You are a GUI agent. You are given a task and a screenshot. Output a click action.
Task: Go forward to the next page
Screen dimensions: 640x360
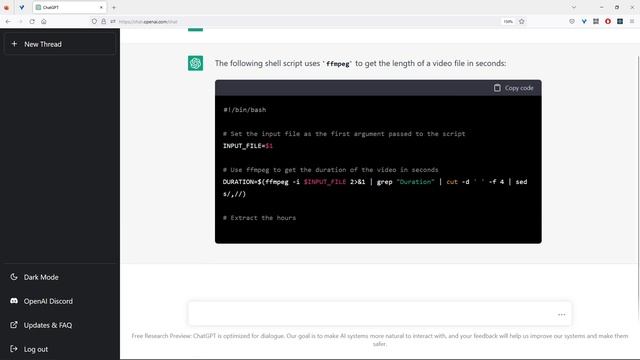point(20,21)
